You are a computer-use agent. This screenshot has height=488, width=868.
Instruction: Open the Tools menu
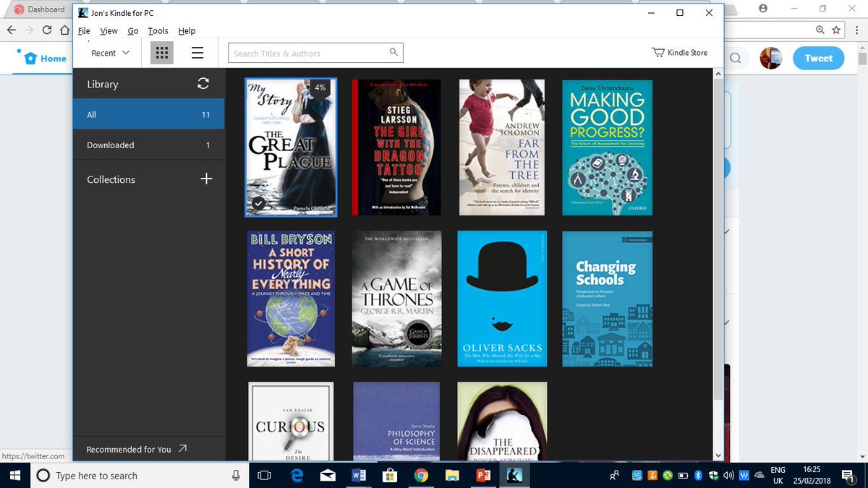coord(158,31)
